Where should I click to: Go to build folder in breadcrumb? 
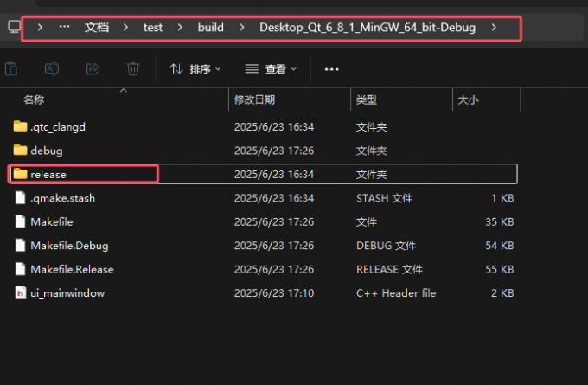[x=210, y=28]
